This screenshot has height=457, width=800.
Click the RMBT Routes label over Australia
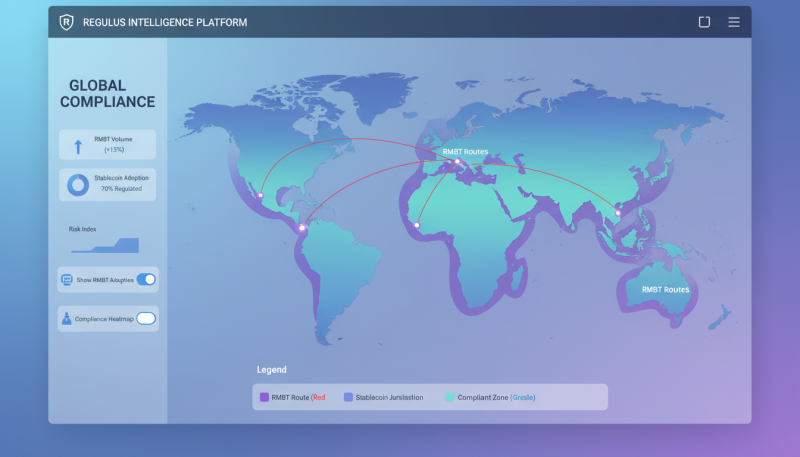[665, 289]
